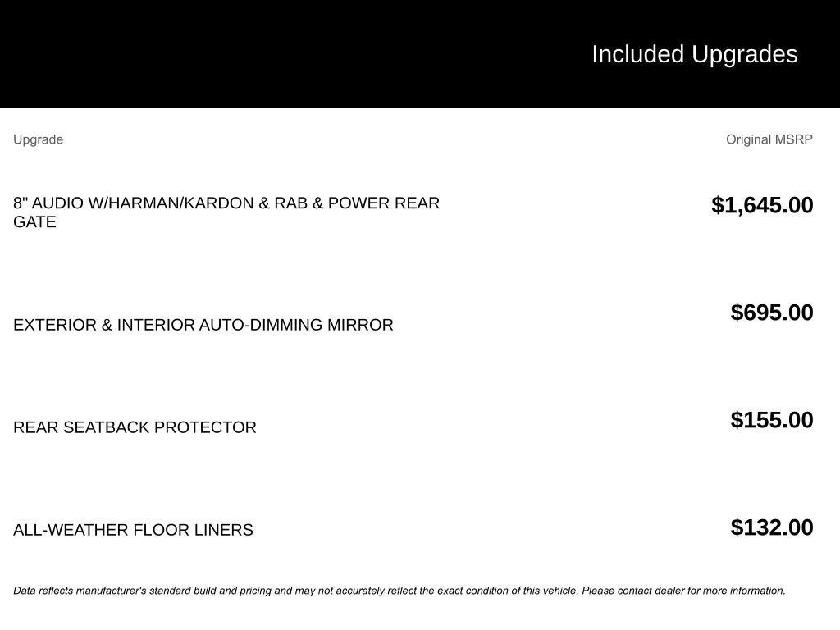Select the REAR SEATBACK PROTECTOR upgrade
This screenshot has height=630, width=840.
[x=135, y=427]
